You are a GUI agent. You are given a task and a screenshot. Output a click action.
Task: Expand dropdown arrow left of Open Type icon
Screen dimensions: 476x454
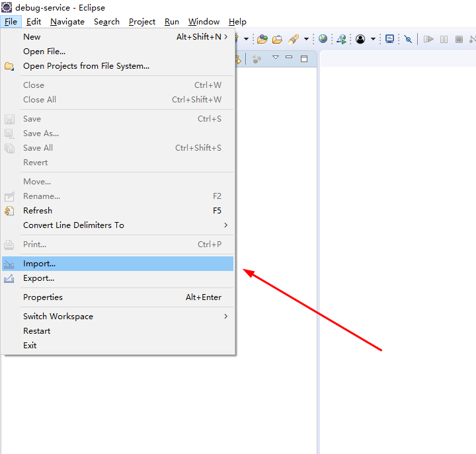pos(246,39)
